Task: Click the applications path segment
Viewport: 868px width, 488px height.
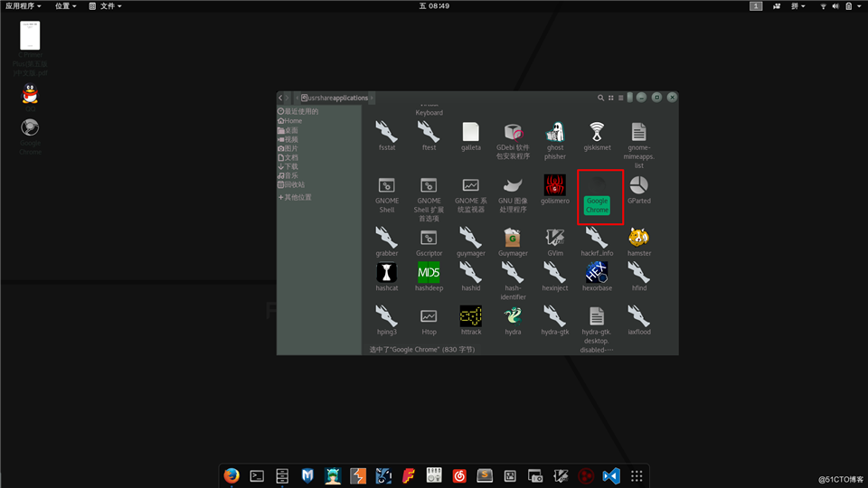Action: [x=351, y=98]
